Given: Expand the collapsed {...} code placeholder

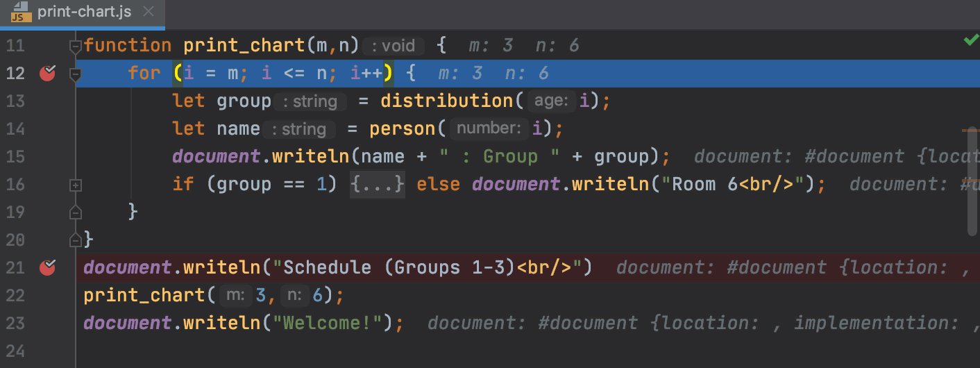Looking at the screenshot, I should pyautogui.click(x=378, y=185).
